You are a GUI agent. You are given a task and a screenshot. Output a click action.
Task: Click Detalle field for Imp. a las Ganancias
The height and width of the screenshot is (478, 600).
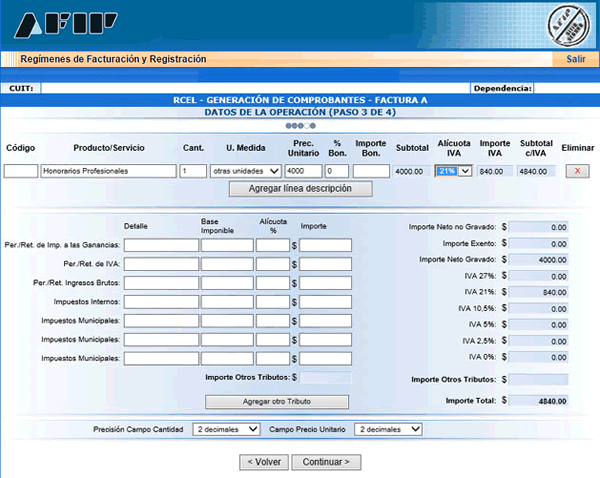tap(161, 245)
